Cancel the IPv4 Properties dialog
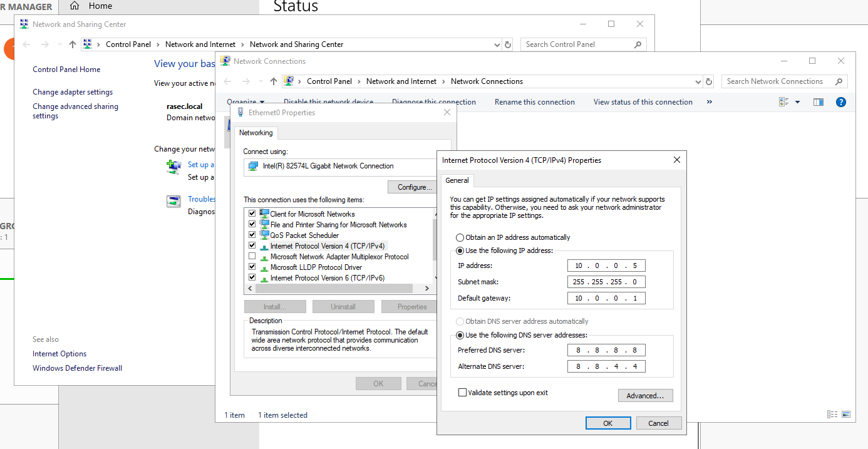Screen dimensions: 868x449 pyautogui.click(x=658, y=423)
